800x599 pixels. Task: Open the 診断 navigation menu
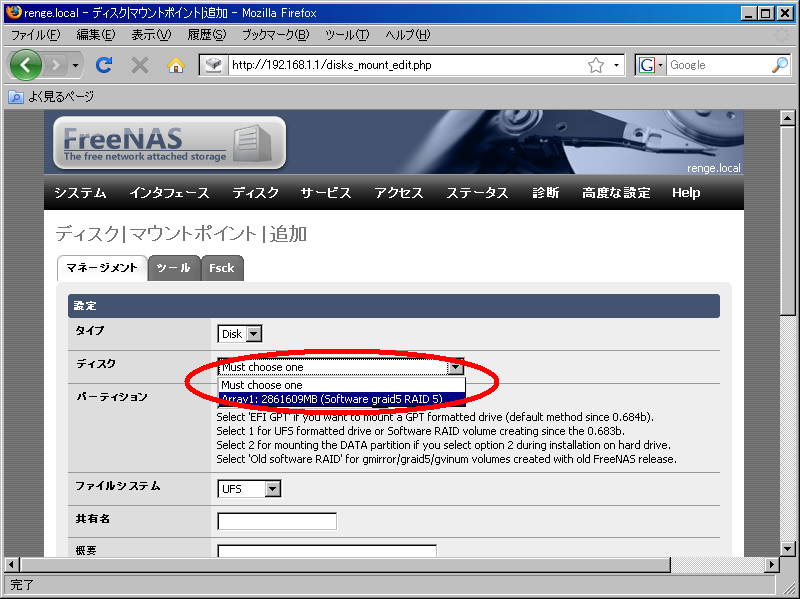pyautogui.click(x=545, y=193)
